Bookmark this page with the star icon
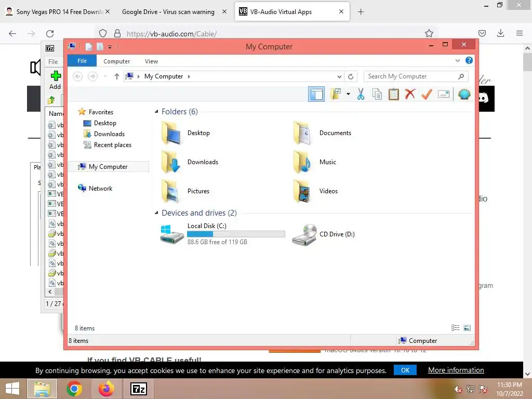532x399 pixels. click(429, 33)
